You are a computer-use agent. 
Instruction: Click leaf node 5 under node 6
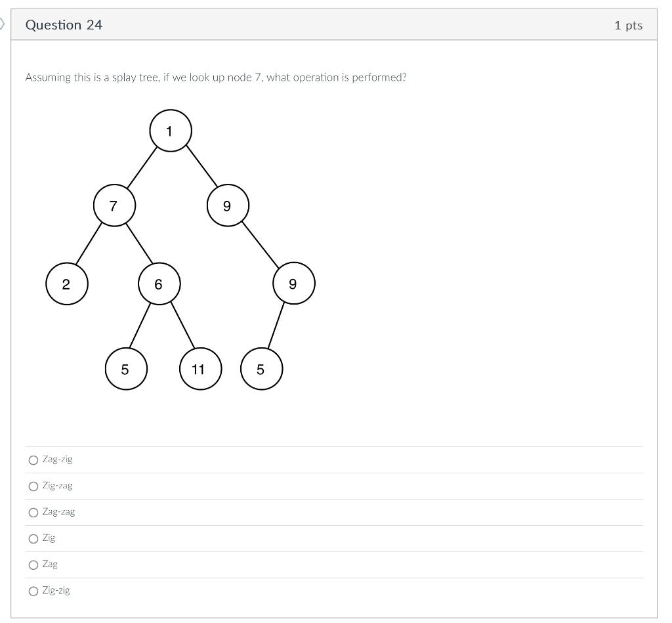(126, 369)
